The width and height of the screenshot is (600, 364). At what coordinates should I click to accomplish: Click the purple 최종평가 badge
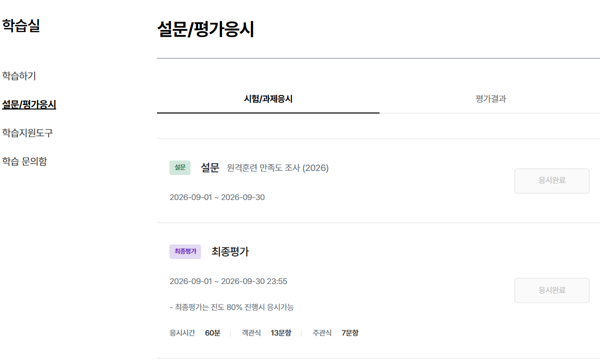185,251
